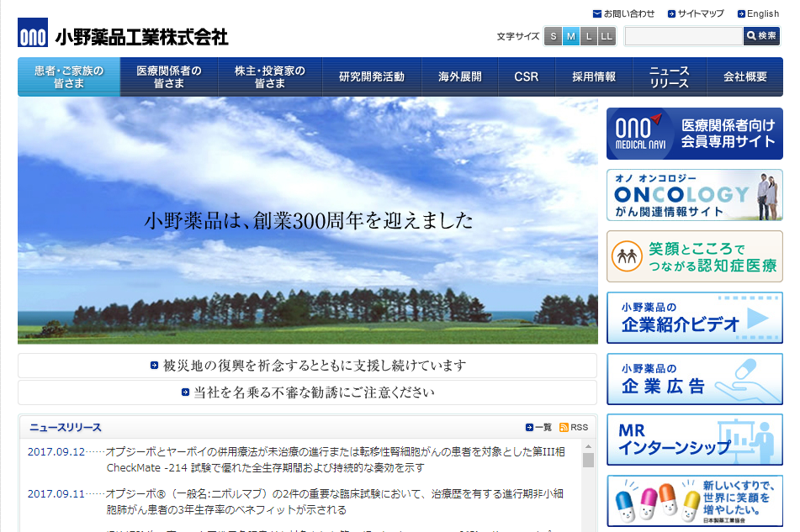Click the news list scrollbar thumb
Viewport: 800px width, 532px height.
(588, 461)
